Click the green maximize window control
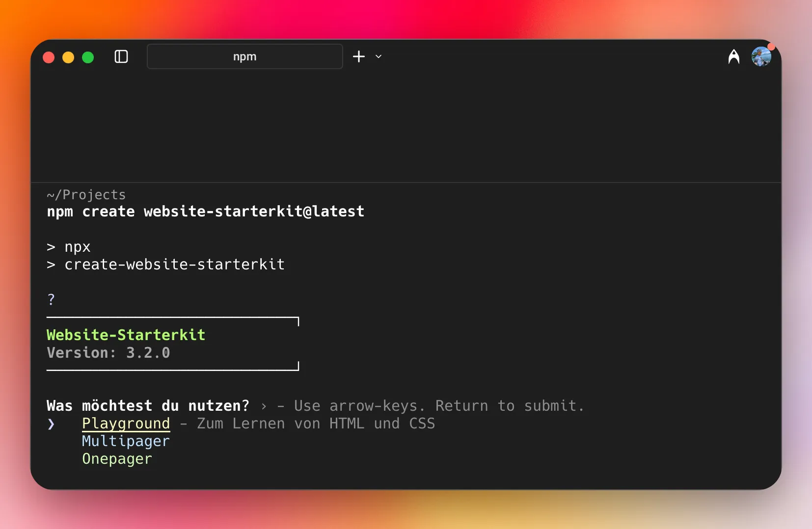The width and height of the screenshot is (812, 529). tap(88, 57)
